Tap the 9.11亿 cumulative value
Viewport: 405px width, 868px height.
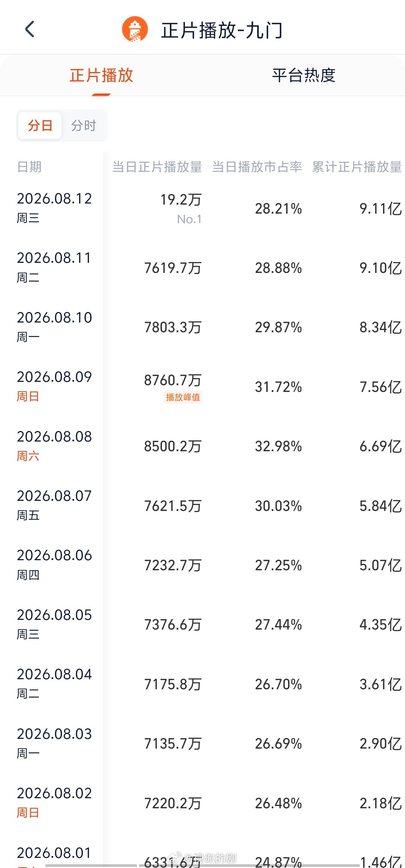point(381,209)
